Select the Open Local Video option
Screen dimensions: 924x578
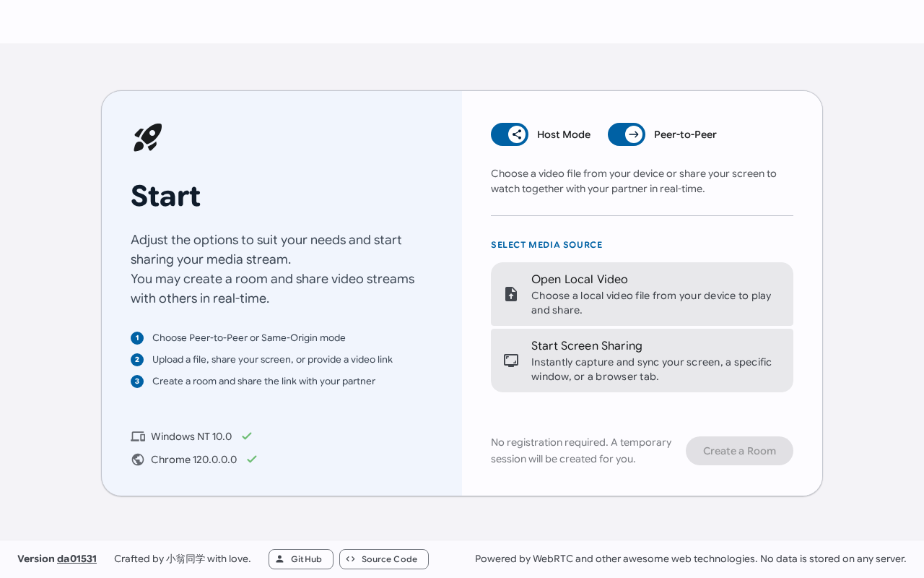coord(642,294)
